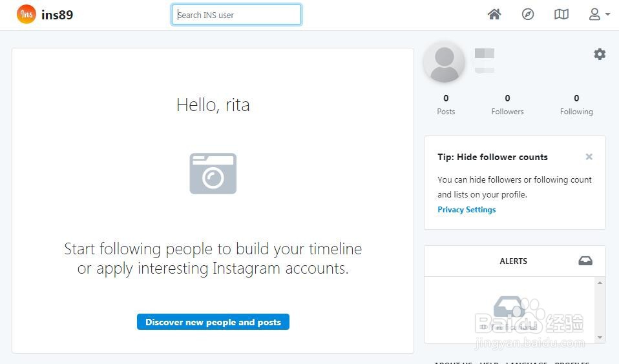Click the ALERTS panel header
This screenshot has width=619, height=364.
(x=514, y=261)
